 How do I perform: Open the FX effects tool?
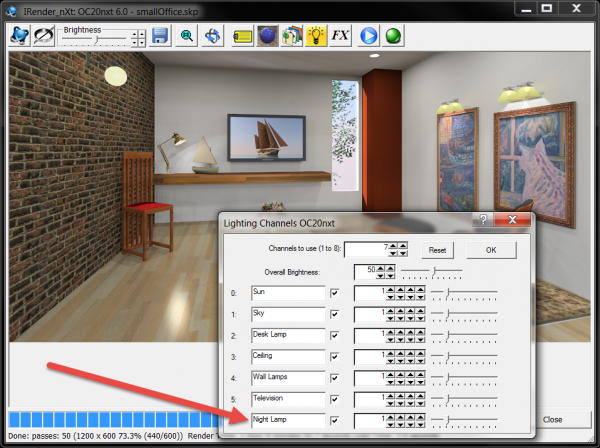[x=342, y=35]
